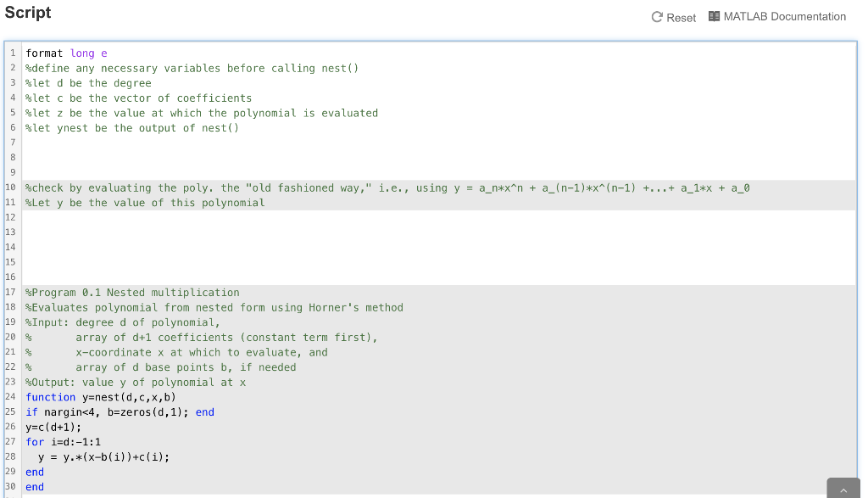Click the MATLAB Documentation book icon
The width and height of the screenshot is (868, 498).
(716, 16)
